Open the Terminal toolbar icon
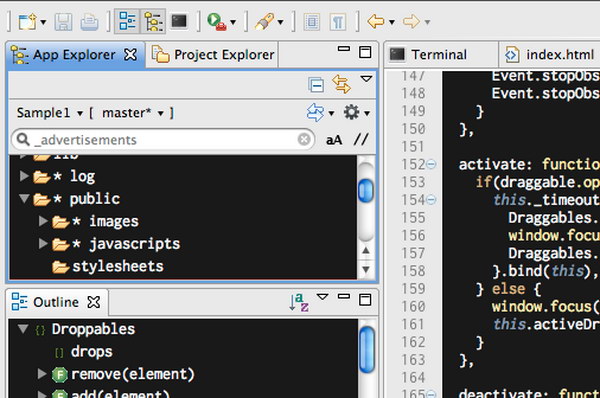 tap(179, 21)
